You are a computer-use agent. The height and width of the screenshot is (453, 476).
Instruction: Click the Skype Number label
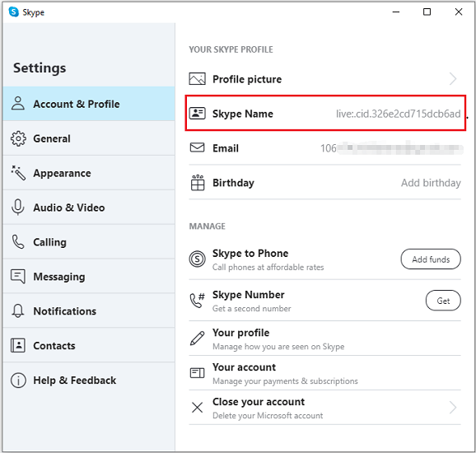tap(249, 295)
